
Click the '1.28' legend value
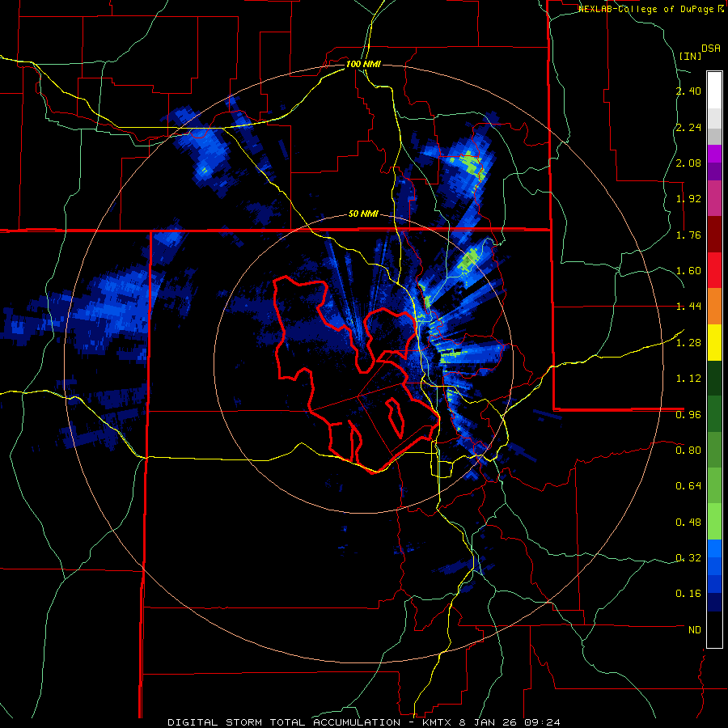click(688, 343)
